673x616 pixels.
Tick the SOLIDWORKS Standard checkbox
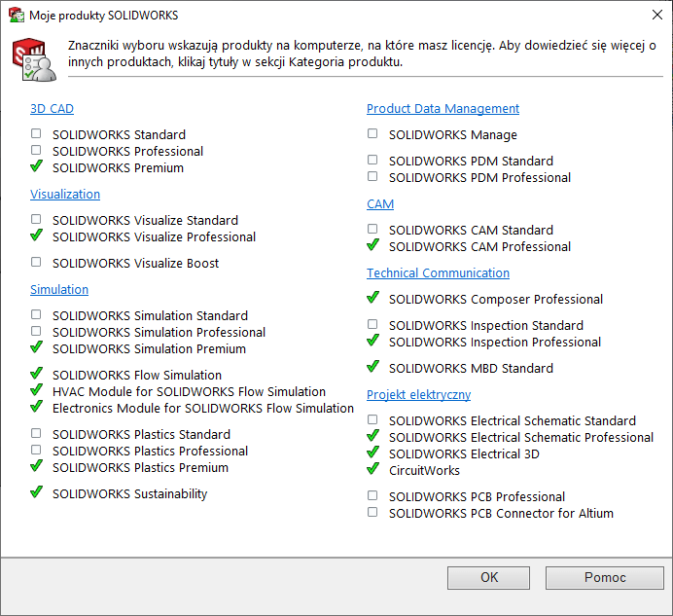(x=36, y=133)
